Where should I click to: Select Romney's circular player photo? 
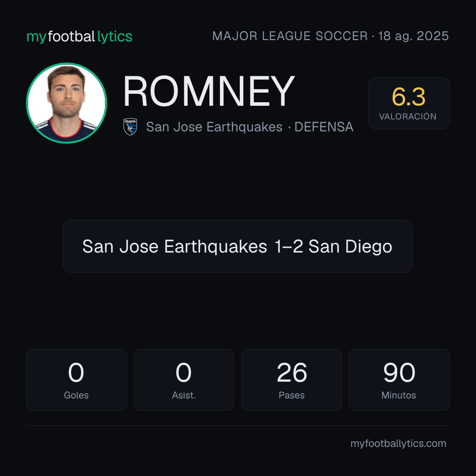[x=67, y=103]
